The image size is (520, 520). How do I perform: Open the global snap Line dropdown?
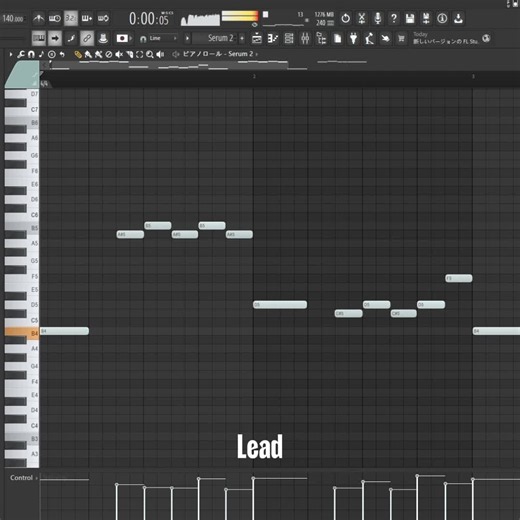tap(159, 38)
